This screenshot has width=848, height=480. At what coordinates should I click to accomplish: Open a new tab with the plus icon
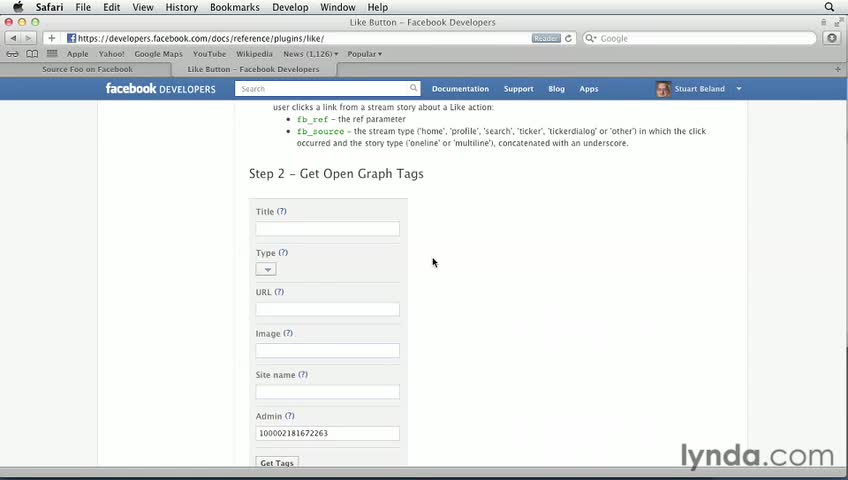838,69
